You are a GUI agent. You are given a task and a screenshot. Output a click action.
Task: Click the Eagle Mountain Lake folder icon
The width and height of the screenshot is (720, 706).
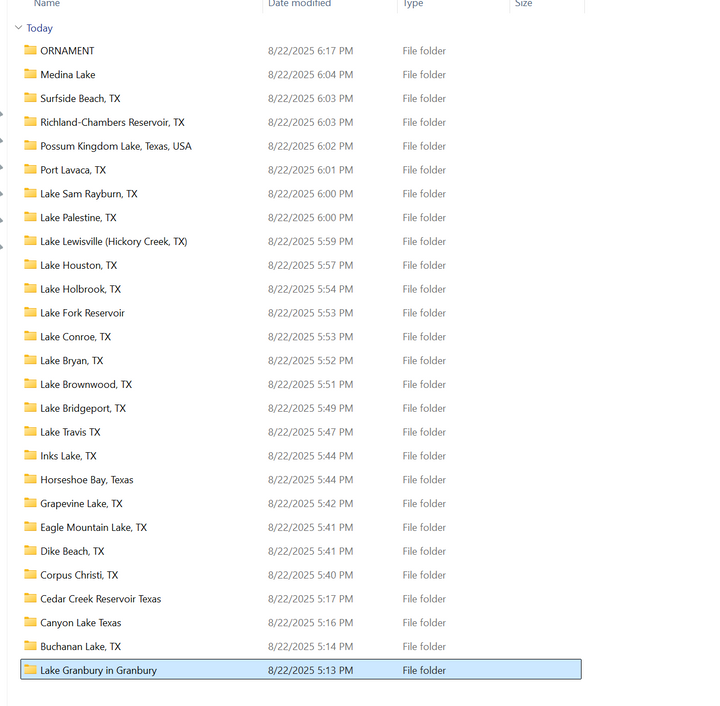30,527
